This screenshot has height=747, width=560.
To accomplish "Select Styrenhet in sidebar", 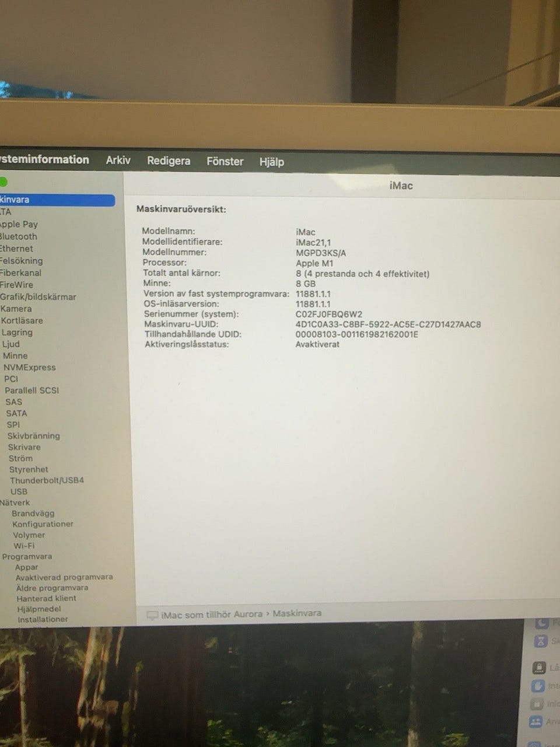I will point(29,469).
